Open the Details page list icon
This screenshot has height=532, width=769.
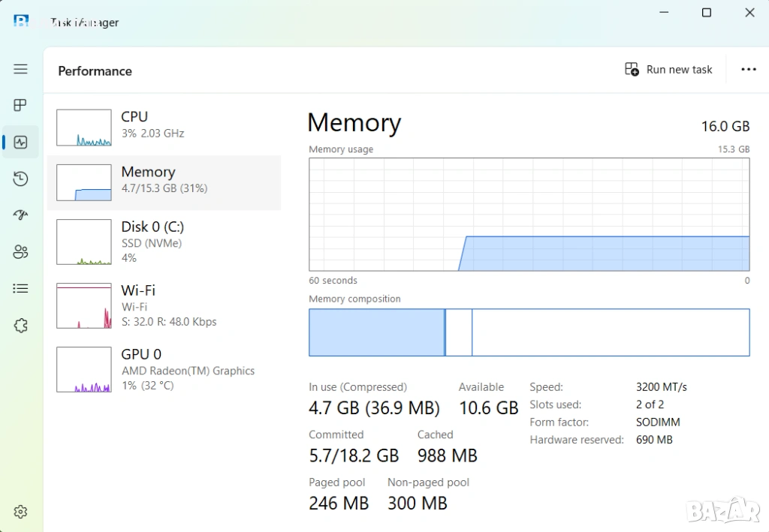click(x=20, y=288)
